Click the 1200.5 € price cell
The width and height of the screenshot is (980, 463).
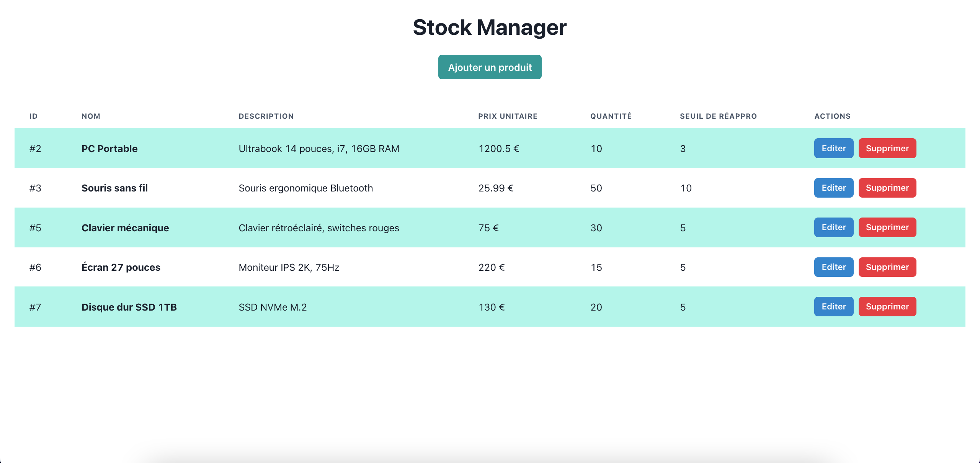click(x=499, y=149)
